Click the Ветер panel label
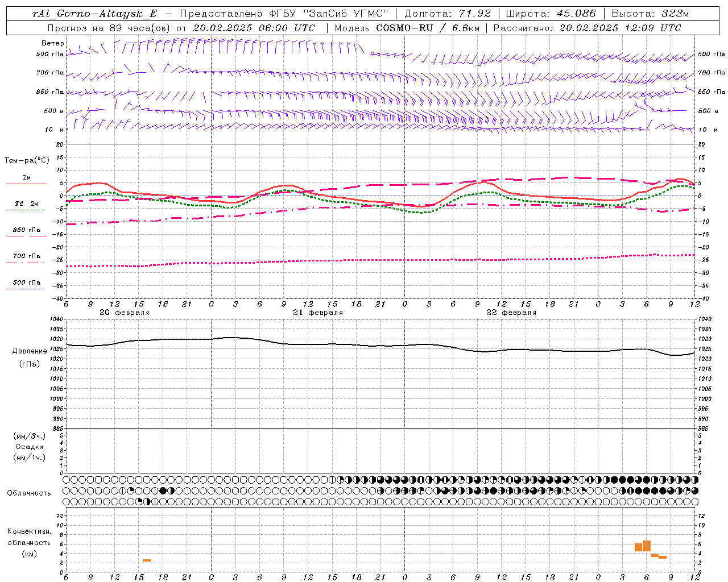Viewport: 728px width, 582px height. coord(53,43)
